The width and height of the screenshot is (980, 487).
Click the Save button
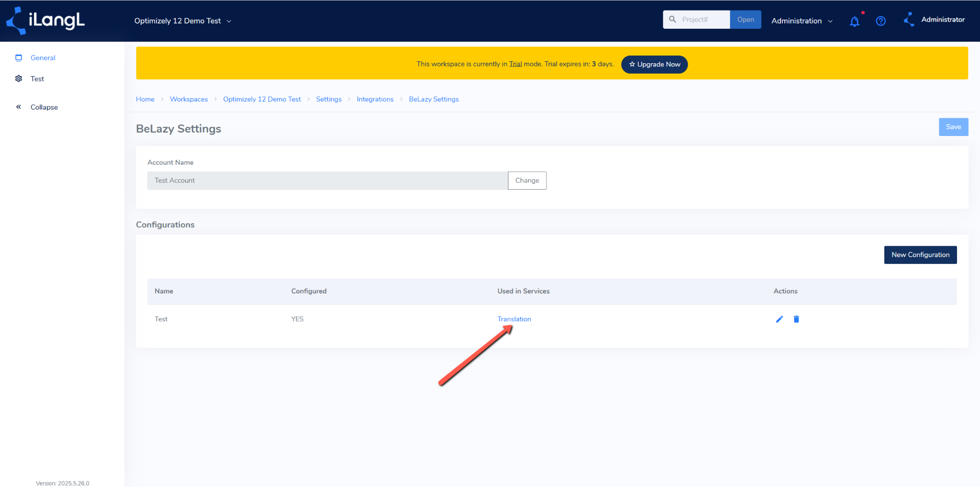953,127
